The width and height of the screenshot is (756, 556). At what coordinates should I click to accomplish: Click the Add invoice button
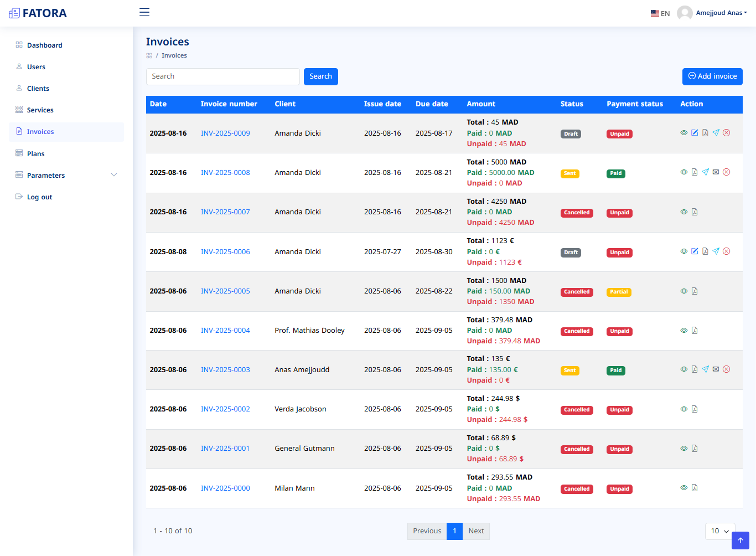pyautogui.click(x=712, y=76)
